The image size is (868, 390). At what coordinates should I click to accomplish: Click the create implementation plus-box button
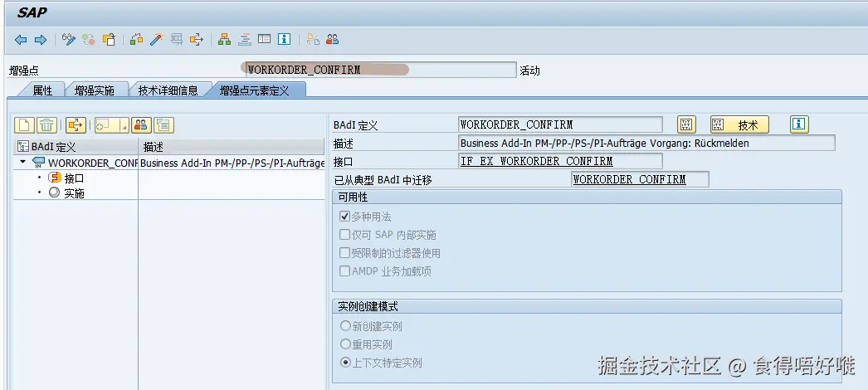[107, 125]
